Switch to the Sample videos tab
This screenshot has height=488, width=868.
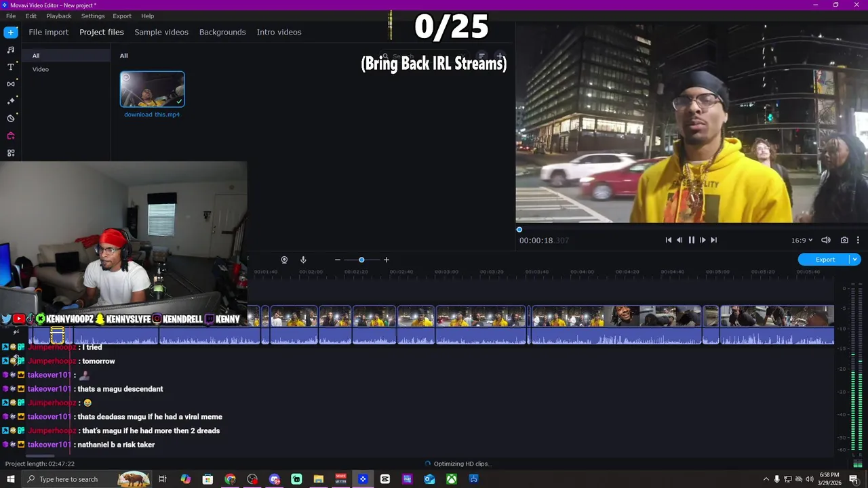[161, 32]
